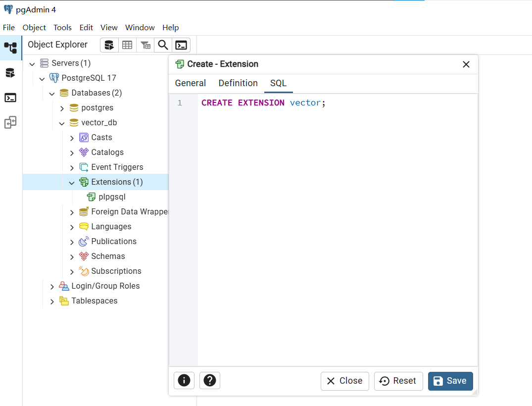This screenshot has height=406, width=532.
Task: Reset the Create Extension form
Action: click(398, 381)
